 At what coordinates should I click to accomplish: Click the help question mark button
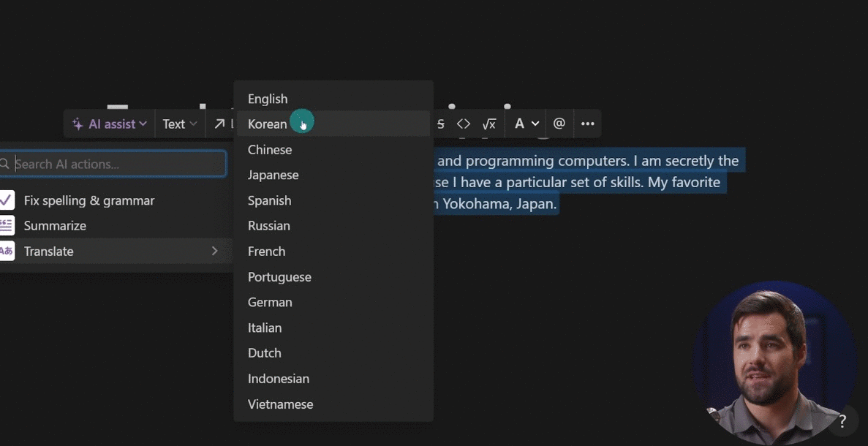[x=842, y=421]
